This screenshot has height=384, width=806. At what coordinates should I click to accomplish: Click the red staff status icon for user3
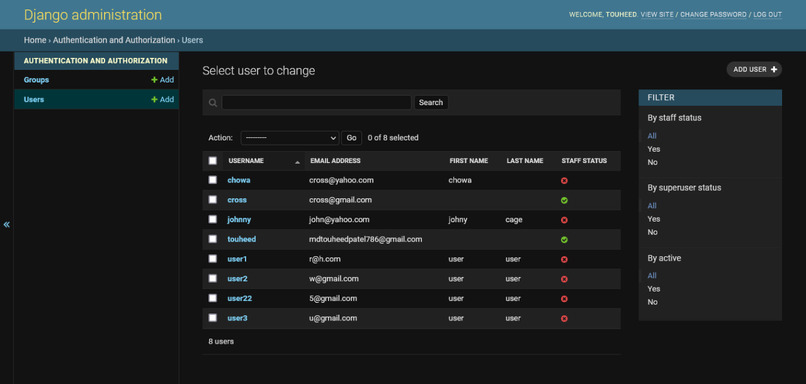click(564, 319)
